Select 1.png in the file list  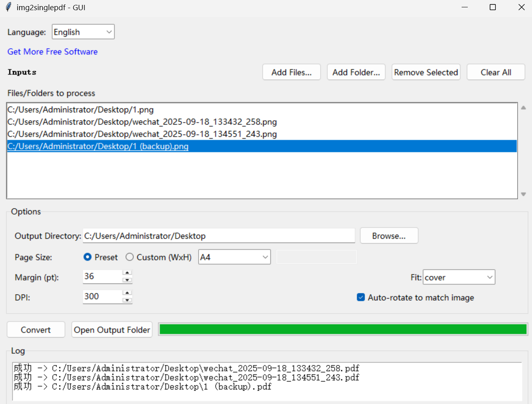pos(81,110)
